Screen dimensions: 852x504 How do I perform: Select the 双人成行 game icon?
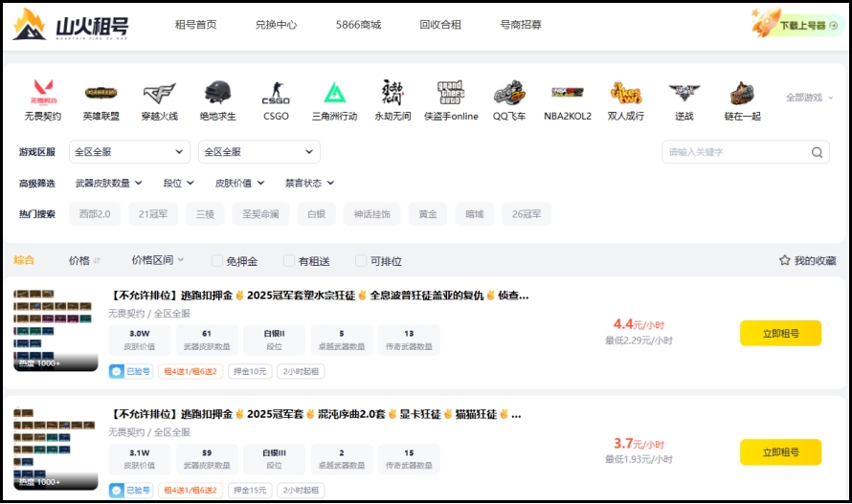click(626, 93)
